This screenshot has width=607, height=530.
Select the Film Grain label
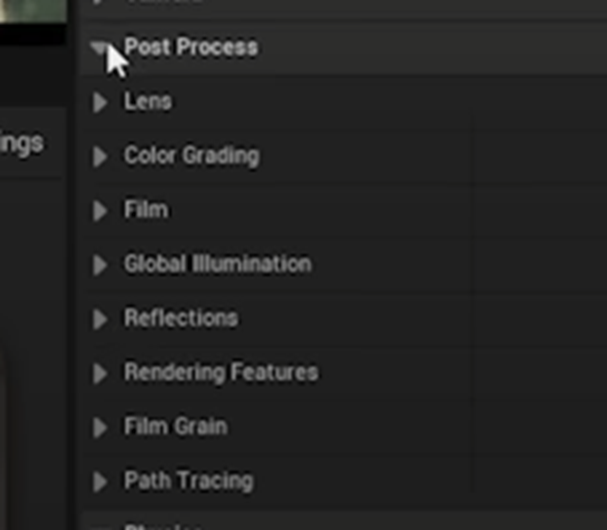point(175,426)
